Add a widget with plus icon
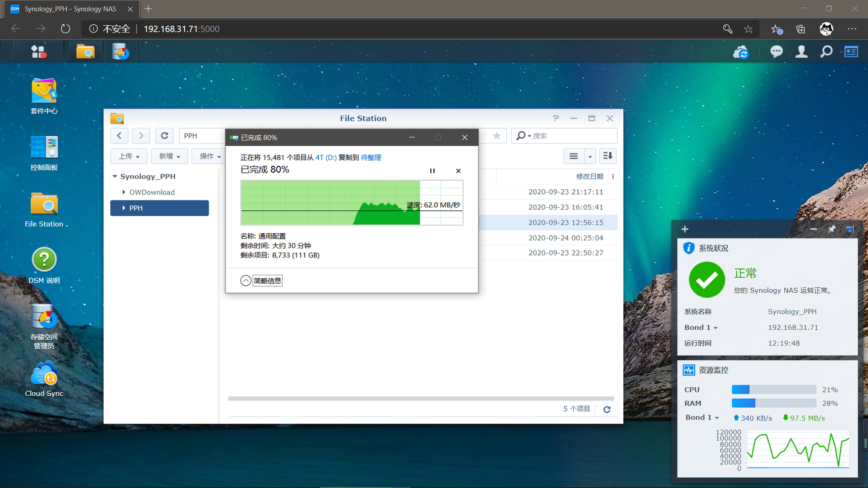868x488 pixels. click(685, 229)
